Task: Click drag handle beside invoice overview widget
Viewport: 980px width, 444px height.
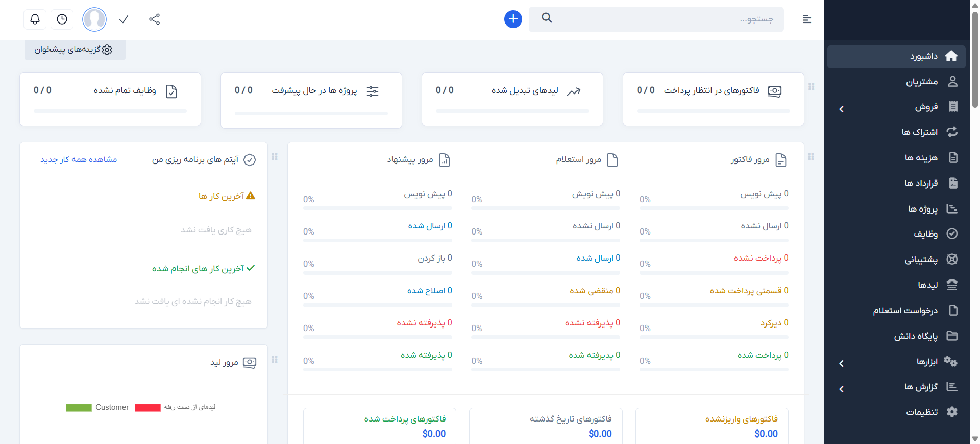Action: tap(811, 157)
